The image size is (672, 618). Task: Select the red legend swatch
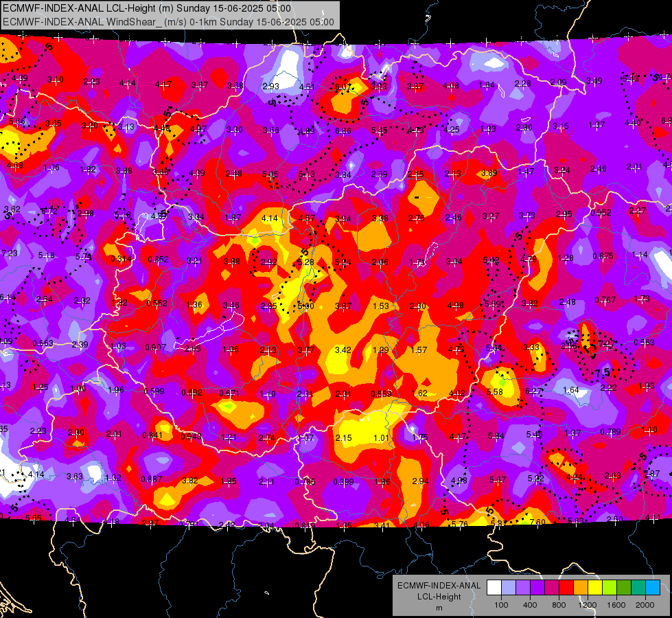566,588
